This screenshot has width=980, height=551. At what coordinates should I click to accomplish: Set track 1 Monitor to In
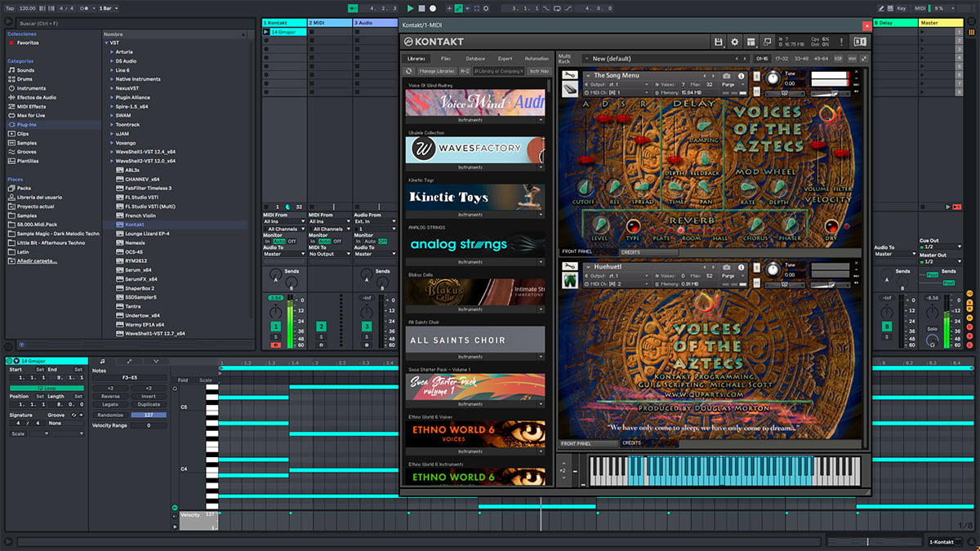pyautogui.click(x=266, y=242)
